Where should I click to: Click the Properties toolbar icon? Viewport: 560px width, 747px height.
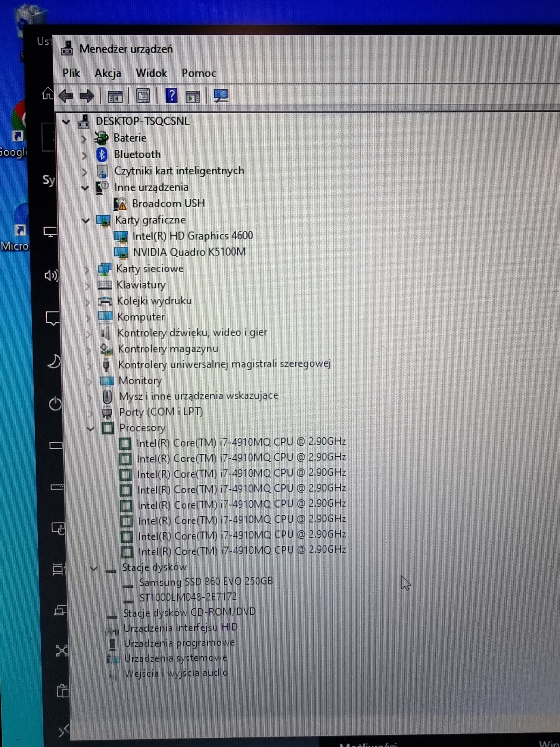[x=143, y=96]
